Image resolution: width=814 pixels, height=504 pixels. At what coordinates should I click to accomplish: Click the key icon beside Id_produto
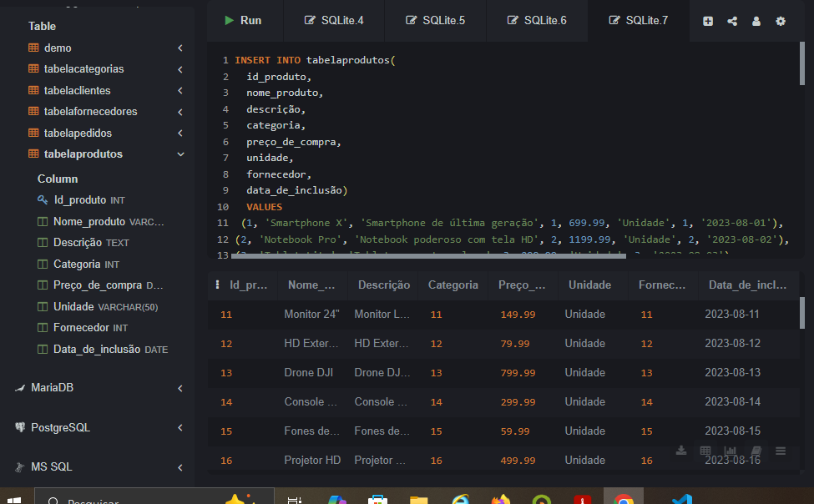pyautogui.click(x=43, y=199)
